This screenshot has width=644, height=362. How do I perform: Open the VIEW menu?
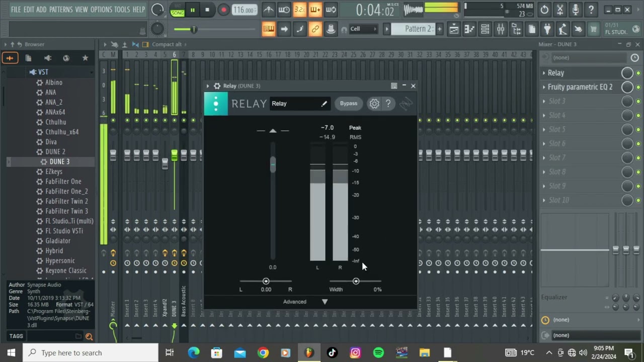coord(82,10)
